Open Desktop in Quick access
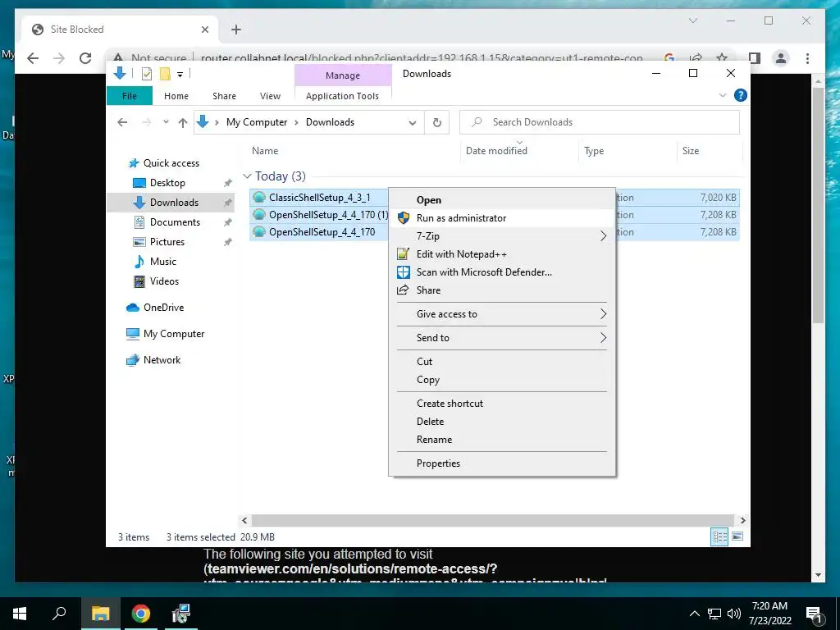The width and height of the screenshot is (840, 630). click(x=167, y=183)
